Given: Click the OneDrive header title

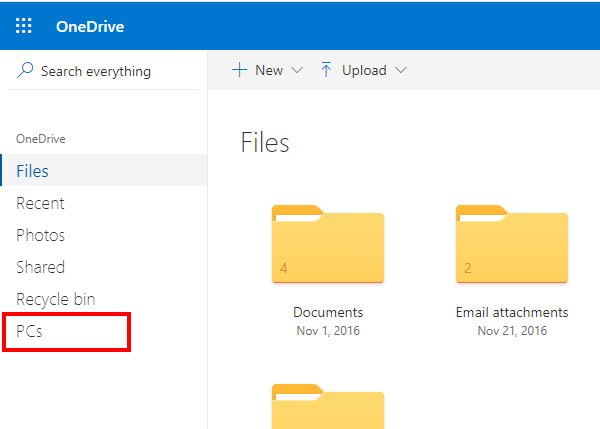Looking at the screenshot, I should point(90,26).
